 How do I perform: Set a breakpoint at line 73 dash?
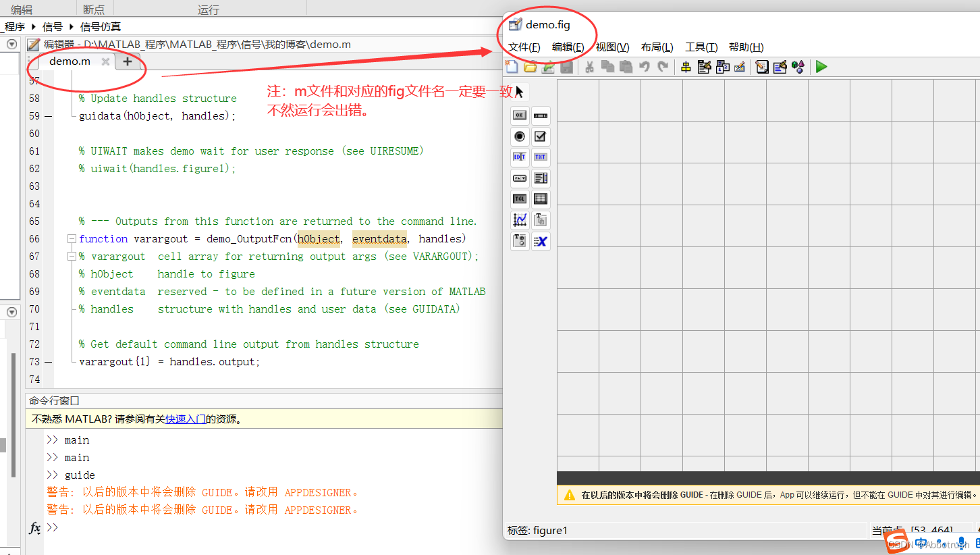point(48,362)
